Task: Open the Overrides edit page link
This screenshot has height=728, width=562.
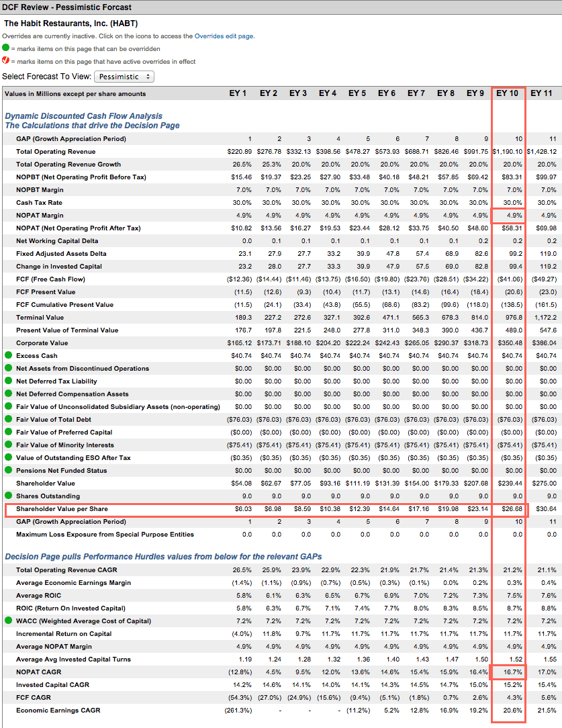Action: [x=224, y=36]
